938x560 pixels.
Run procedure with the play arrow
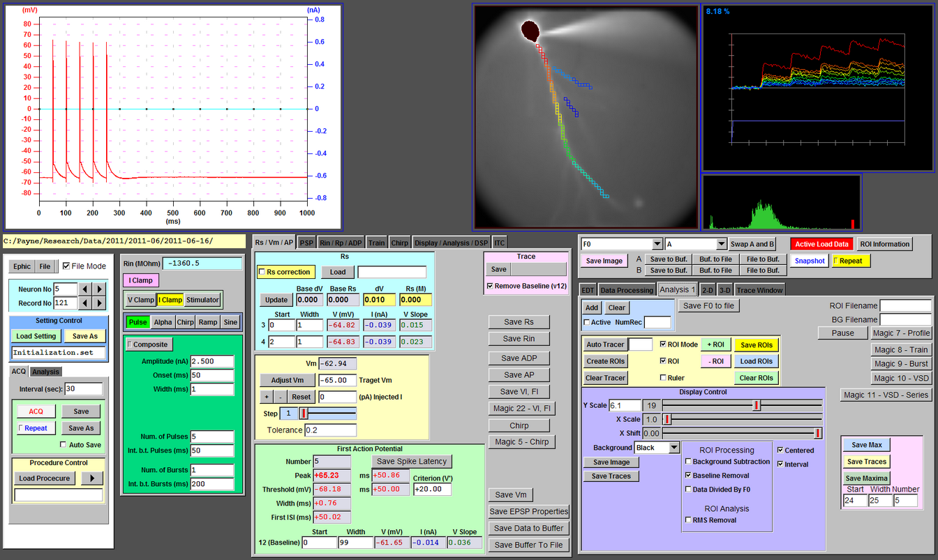pos(93,478)
